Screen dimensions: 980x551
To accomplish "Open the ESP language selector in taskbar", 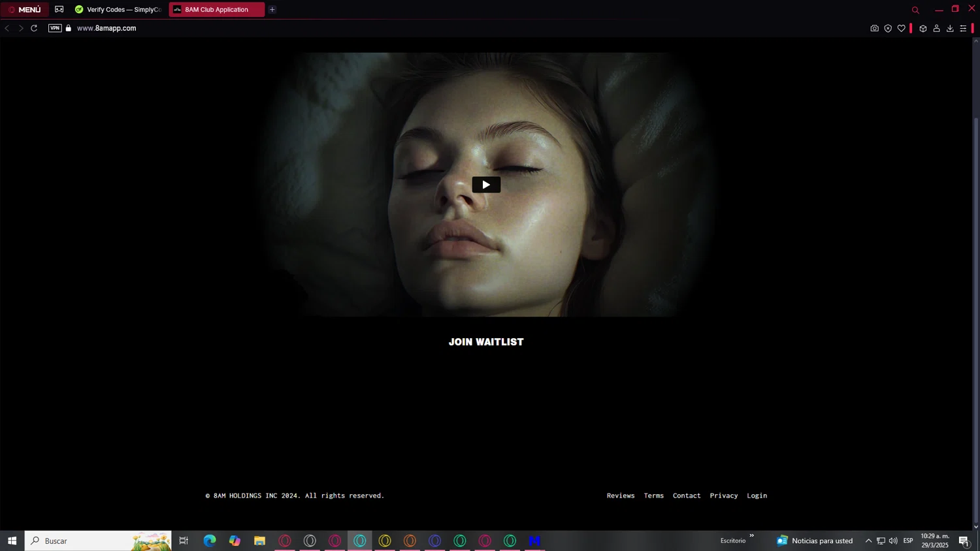I will pyautogui.click(x=908, y=541).
